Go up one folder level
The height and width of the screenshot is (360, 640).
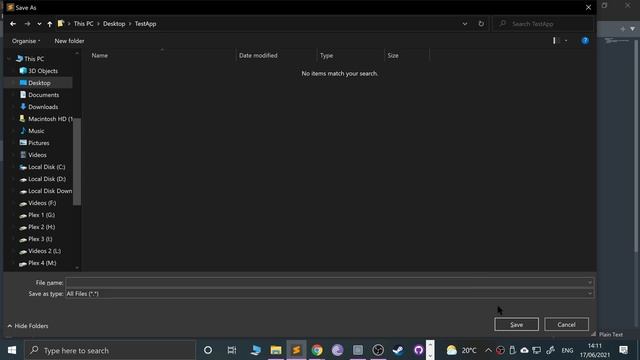pos(49,24)
